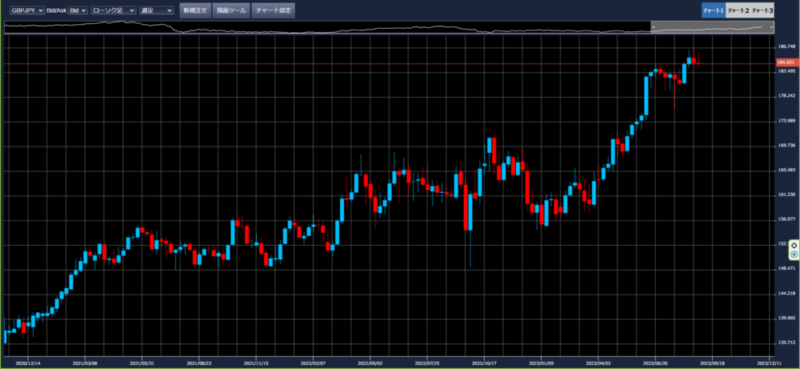Screen dimensions: 800x369
Task: Click the dark unselected area of overview navigator
Action: (327, 27)
